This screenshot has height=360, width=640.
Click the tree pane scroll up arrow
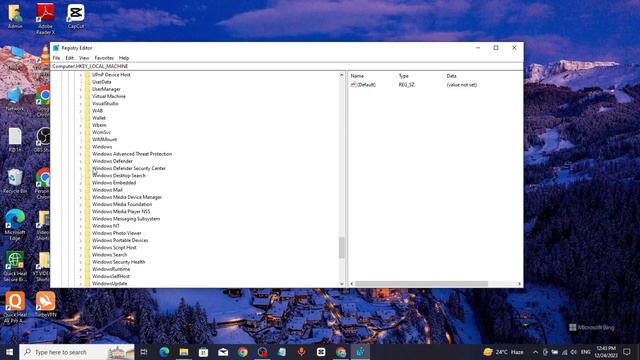pos(342,75)
